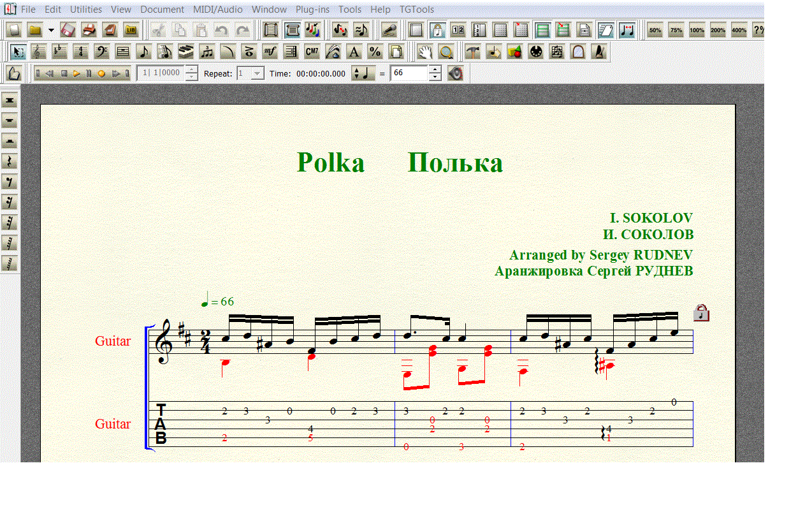This screenshot has width=812, height=521.
Task: Toggle Scroll View layout button
Action: [272, 30]
